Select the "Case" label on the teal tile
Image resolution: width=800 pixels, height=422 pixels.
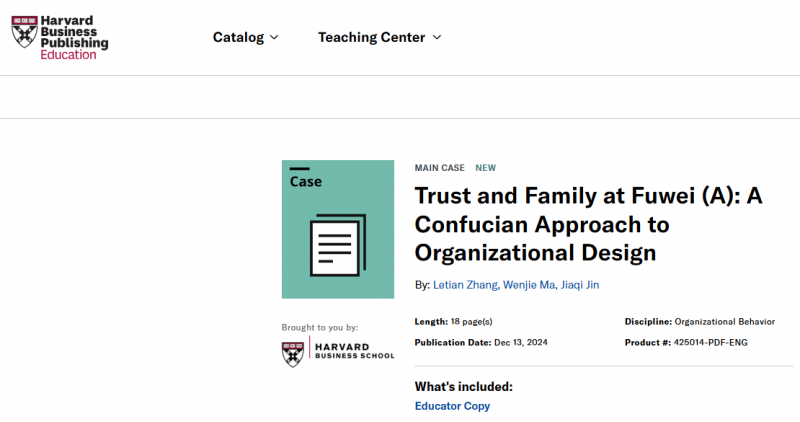point(306,182)
